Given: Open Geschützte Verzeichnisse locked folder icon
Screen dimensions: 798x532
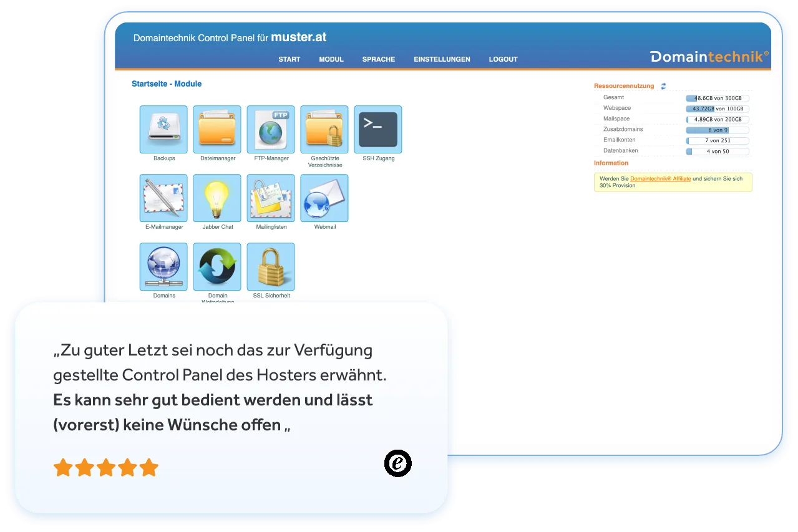Looking at the screenshot, I should click(x=324, y=129).
